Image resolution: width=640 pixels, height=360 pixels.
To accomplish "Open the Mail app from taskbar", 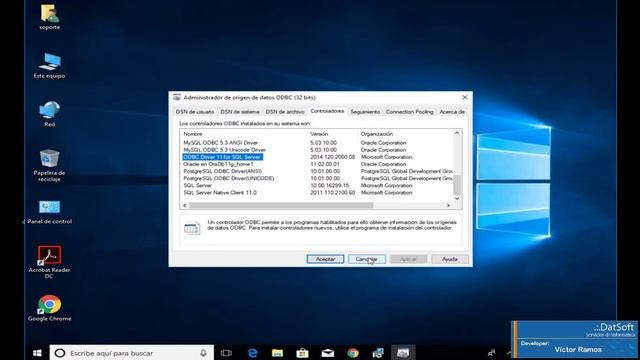I will (328, 353).
